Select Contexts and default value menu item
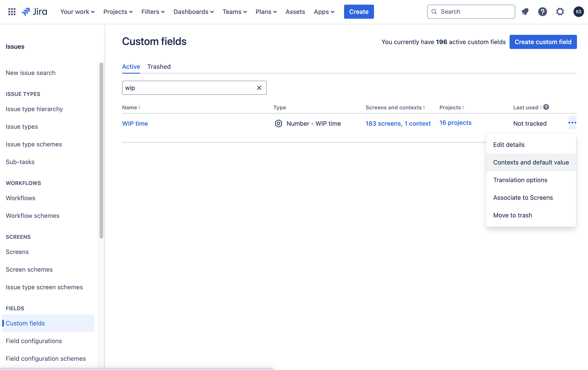The image size is (588, 370). pyautogui.click(x=531, y=162)
